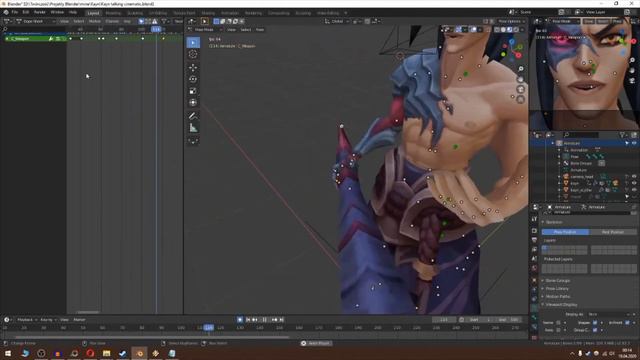
Task: Select the Scale tool in viewport toolbar
Action: point(193,91)
